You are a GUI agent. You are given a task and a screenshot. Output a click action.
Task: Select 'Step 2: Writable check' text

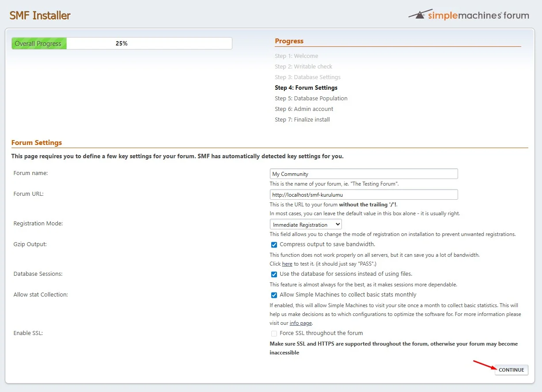303,67
